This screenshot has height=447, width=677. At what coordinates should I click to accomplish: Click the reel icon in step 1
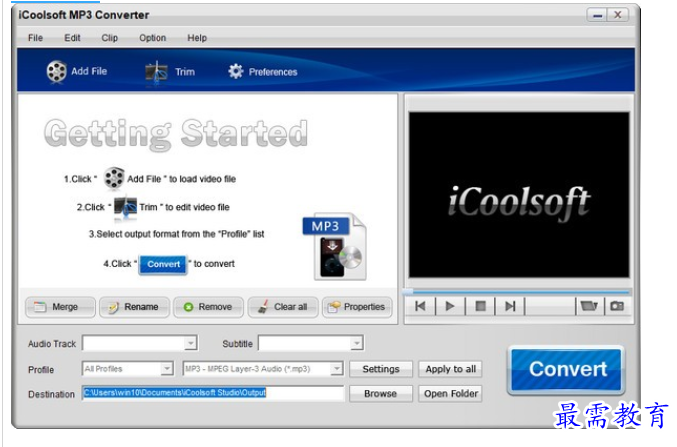114,178
